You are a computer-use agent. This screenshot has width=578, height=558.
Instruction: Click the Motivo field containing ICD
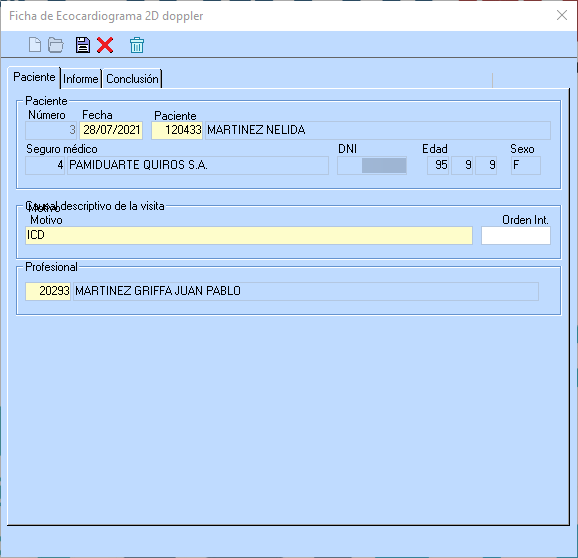coord(249,235)
